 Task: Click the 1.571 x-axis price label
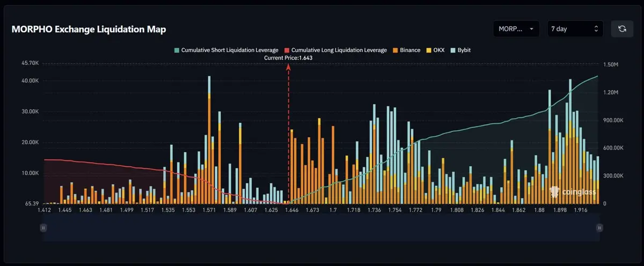(x=209, y=211)
